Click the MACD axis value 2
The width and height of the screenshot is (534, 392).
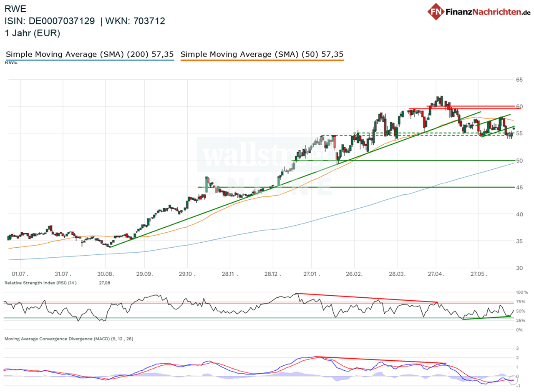coord(518,358)
